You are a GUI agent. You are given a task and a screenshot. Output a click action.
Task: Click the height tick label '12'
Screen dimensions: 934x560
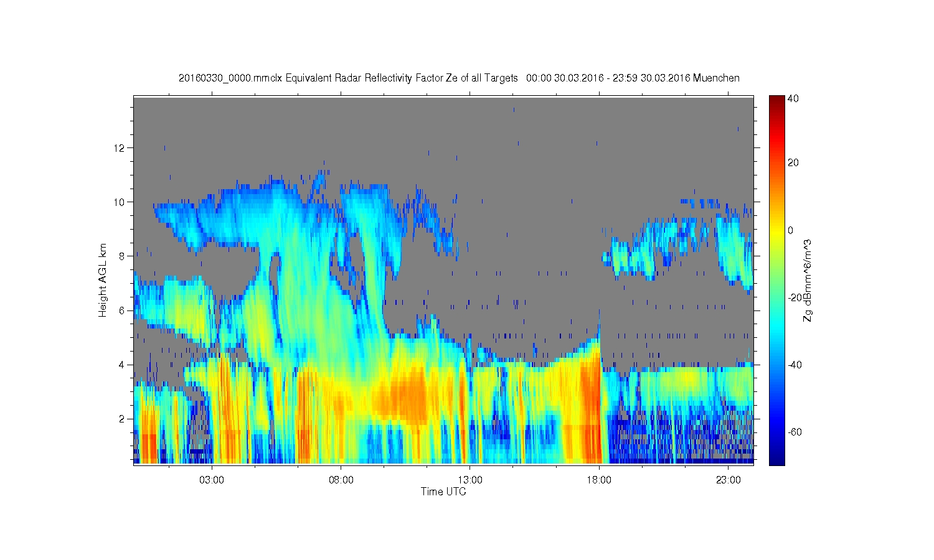click(x=120, y=147)
